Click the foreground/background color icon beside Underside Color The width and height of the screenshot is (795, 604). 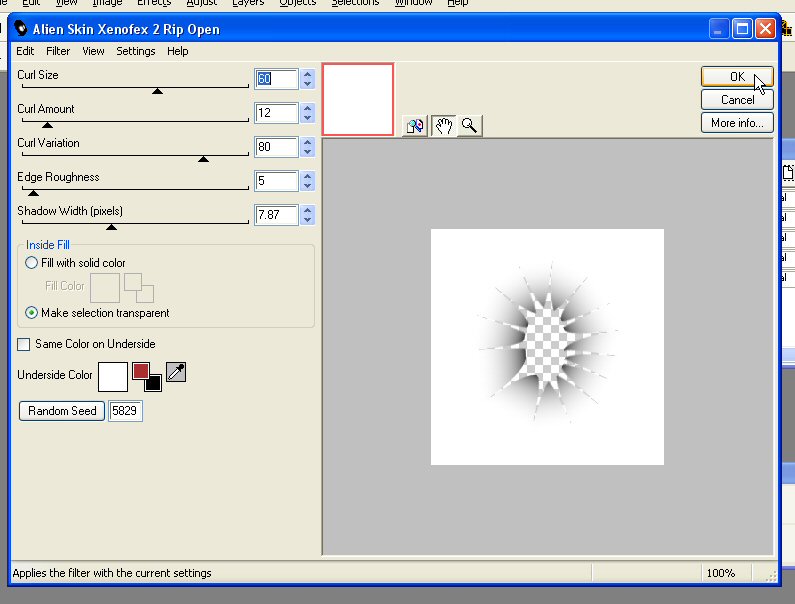[147, 377]
